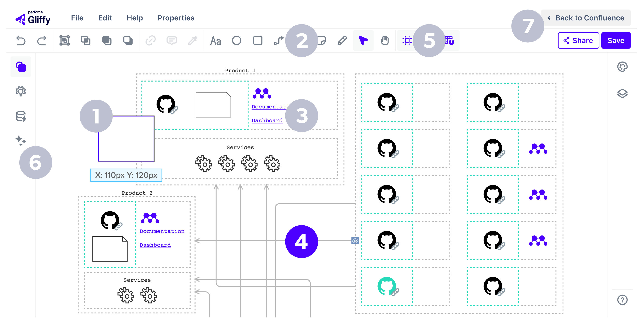The width and height of the screenshot is (644, 326).
Task: Open the Help question mark icon
Action: tap(622, 300)
